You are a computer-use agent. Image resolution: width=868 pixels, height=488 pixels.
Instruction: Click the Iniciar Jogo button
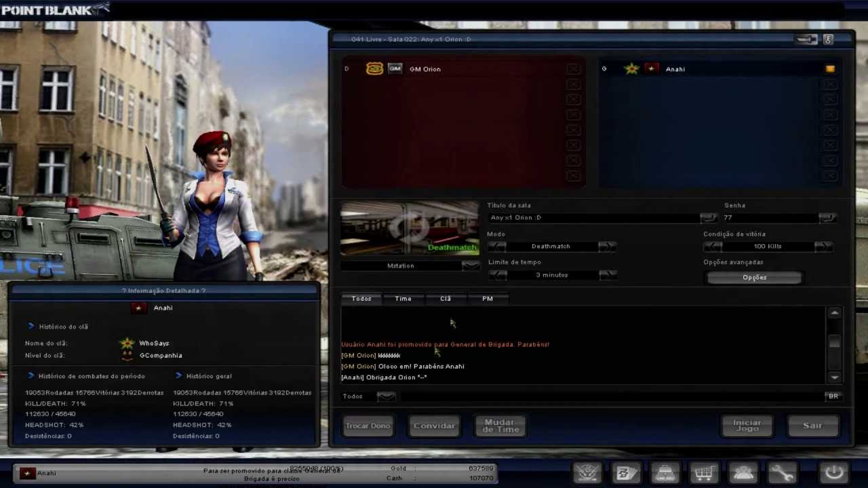(747, 426)
